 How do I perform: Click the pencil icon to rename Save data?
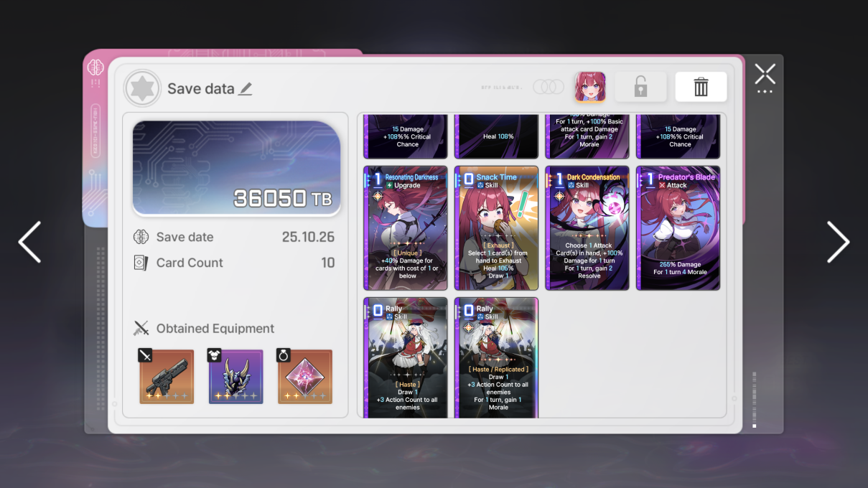[246, 88]
